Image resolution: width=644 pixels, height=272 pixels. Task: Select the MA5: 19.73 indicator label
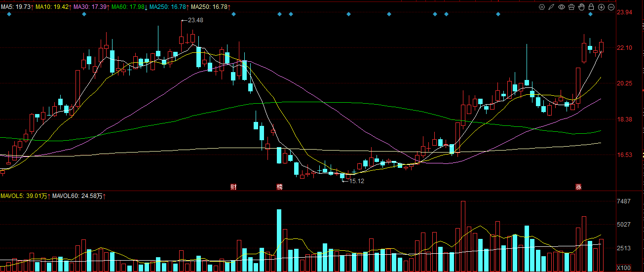(x=17, y=7)
